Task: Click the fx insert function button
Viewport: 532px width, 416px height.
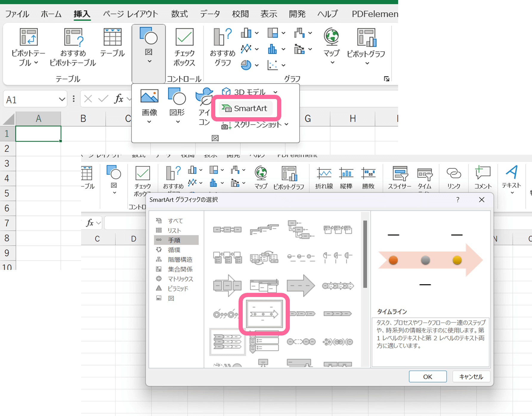Action: tap(119, 98)
